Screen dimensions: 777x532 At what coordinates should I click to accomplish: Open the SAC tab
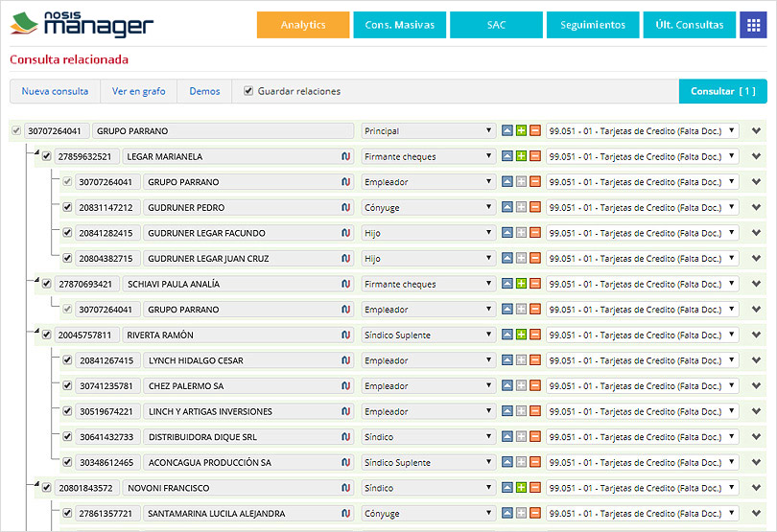tap(496, 25)
